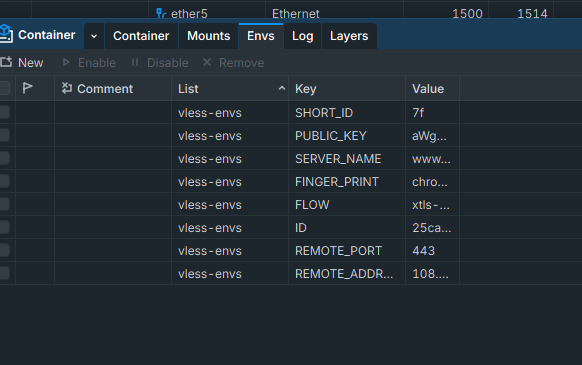Image resolution: width=582 pixels, height=365 pixels.
Task: Click the PUBLIC_KEY key cell
Action: point(347,136)
